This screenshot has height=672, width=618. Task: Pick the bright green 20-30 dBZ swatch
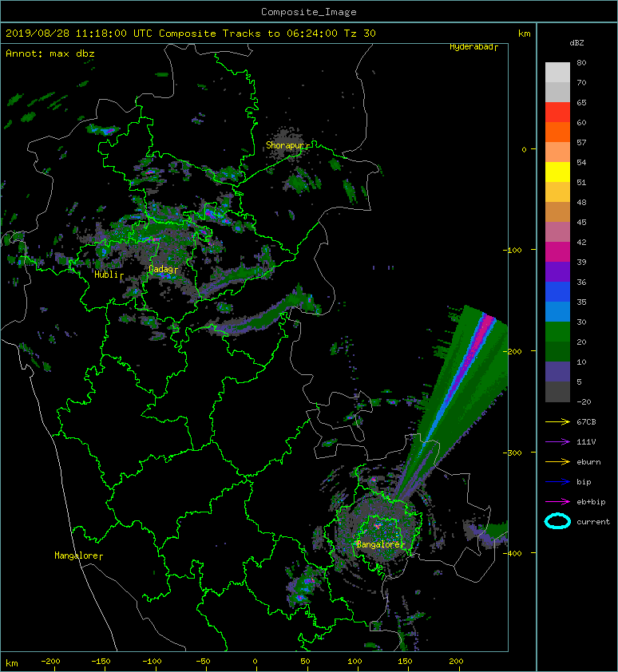pyautogui.click(x=557, y=332)
